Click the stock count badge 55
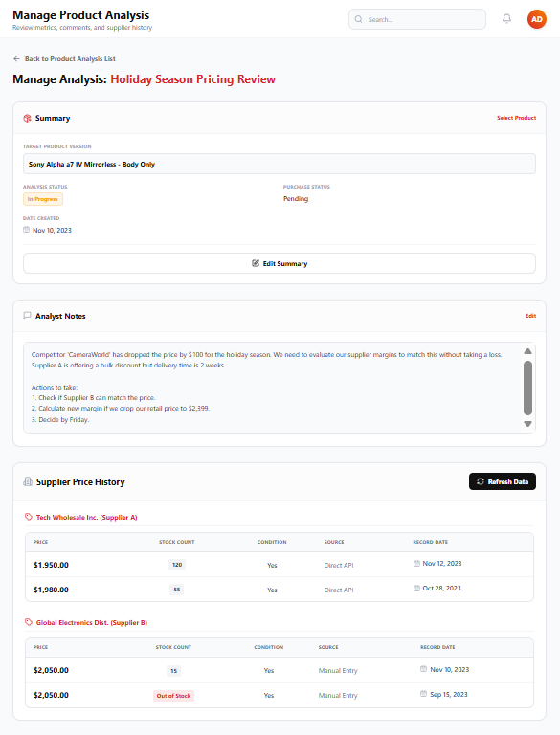Viewport: 560px width, 735px height. [177, 590]
